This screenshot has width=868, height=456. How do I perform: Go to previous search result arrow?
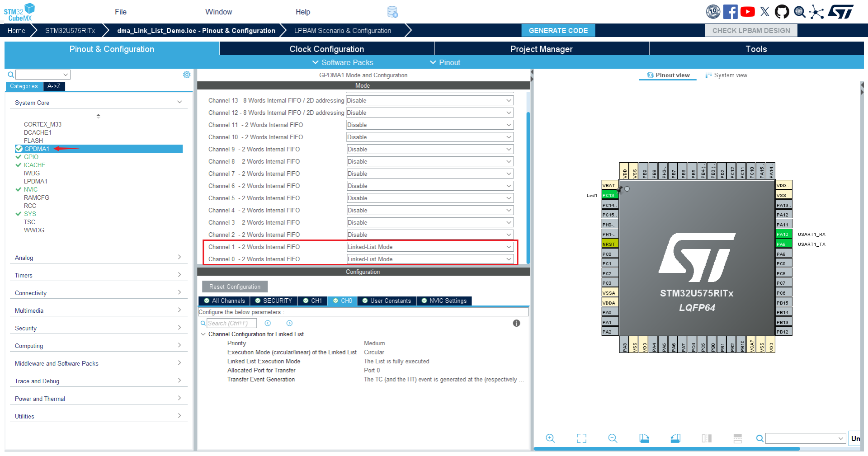[x=268, y=323]
